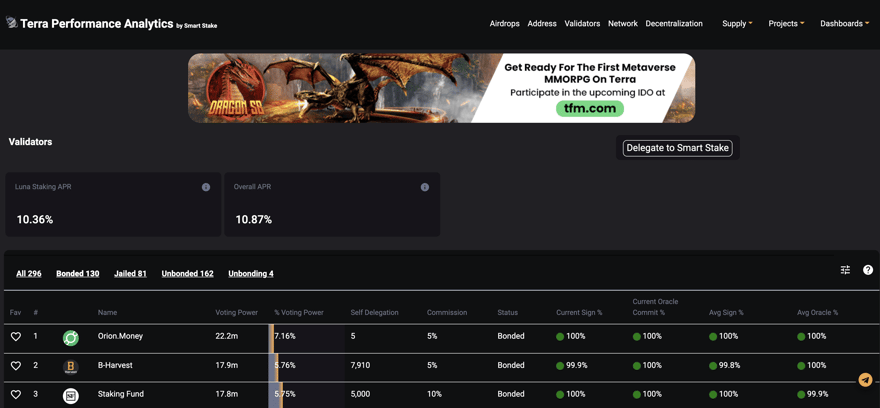The image size is (880, 408).
Task: Open the Decentralization page
Action: pyautogui.click(x=674, y=24)
